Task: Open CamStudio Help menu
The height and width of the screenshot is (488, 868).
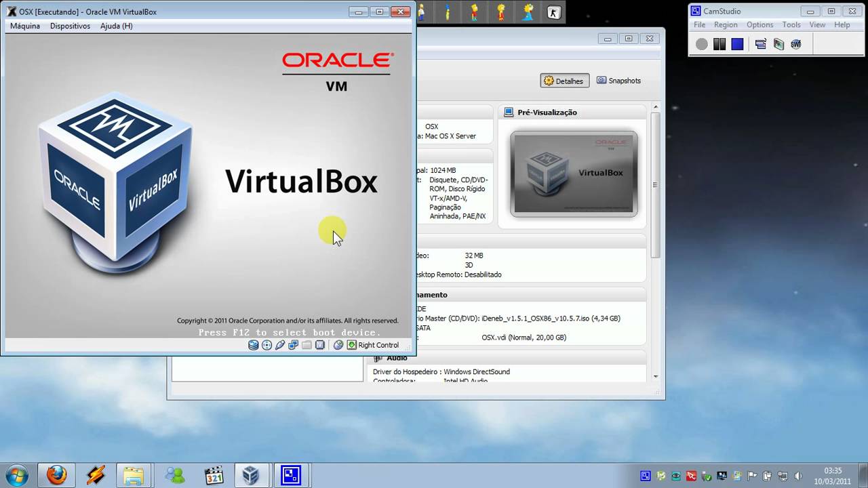Action: click(842, 24)
